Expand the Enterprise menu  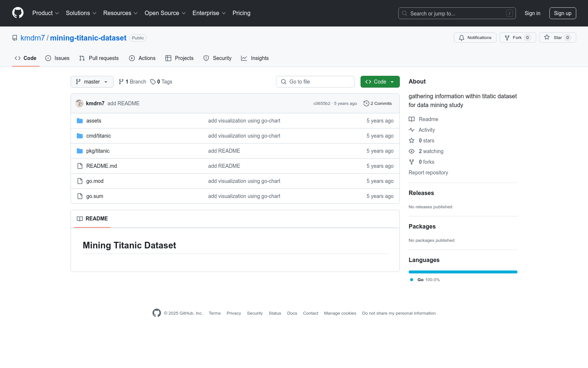(209, 13)
